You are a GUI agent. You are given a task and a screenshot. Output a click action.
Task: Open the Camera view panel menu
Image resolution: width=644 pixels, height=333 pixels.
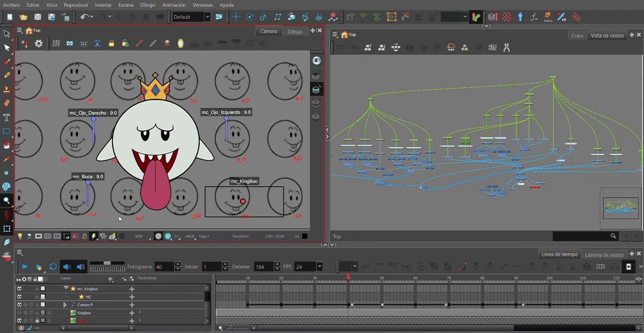point(19,31)
